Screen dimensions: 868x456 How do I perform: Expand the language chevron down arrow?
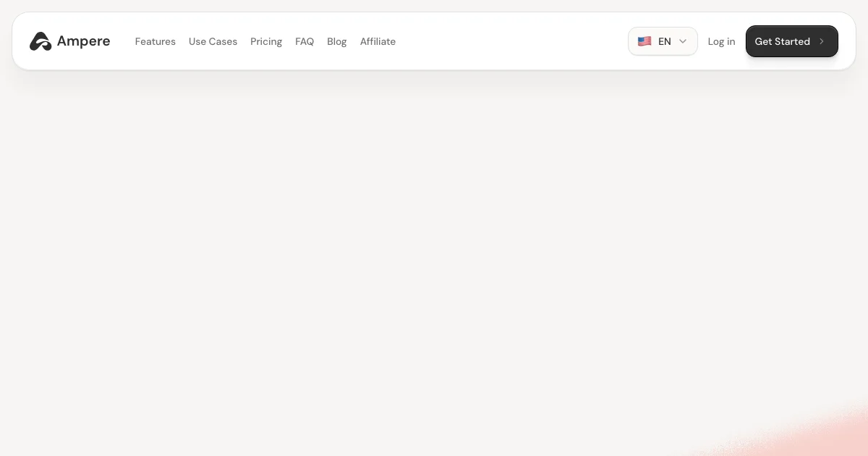click(683, 41)
